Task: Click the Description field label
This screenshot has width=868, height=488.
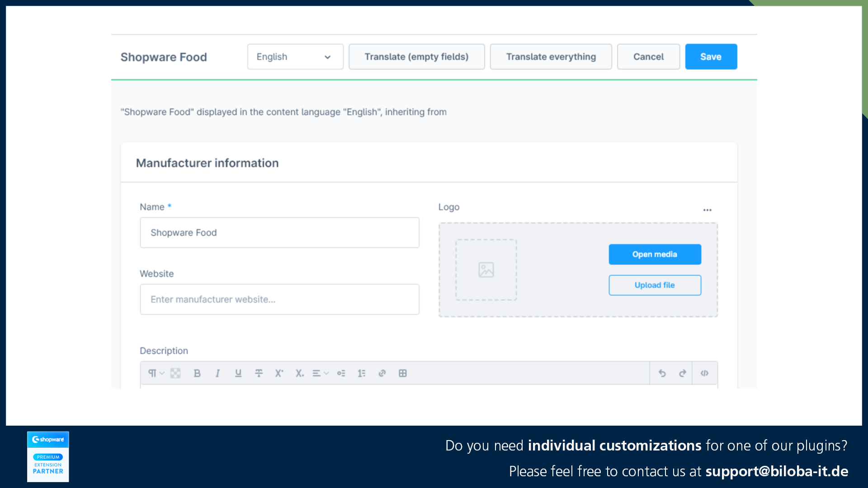Action: pyautogui.click(x=164, y=351)
